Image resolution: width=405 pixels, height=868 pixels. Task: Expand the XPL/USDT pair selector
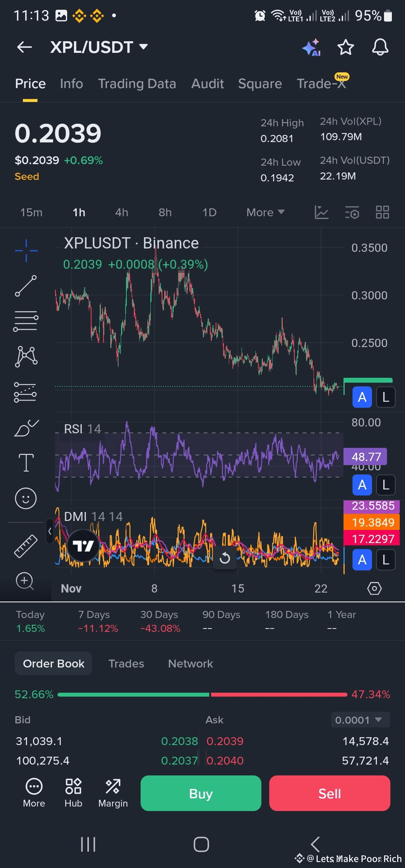coord(99,47)
